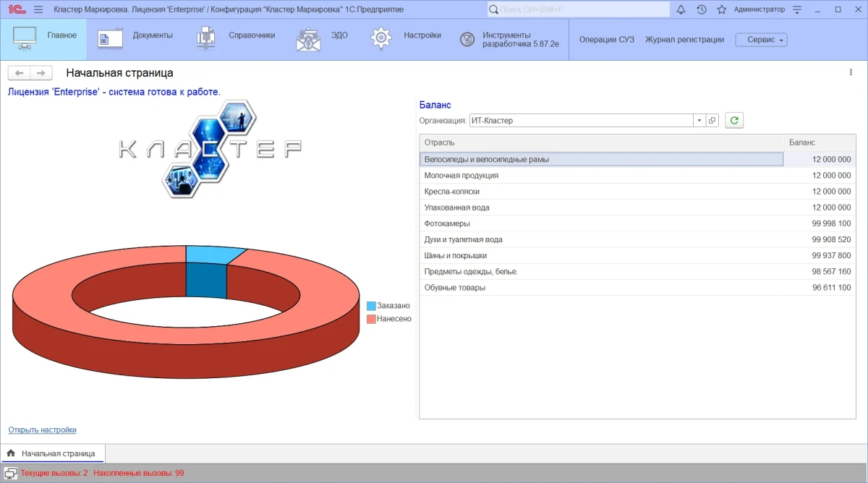The image size is (868, 483).
Task: Click the license status text line
Action: pos(114,92)
